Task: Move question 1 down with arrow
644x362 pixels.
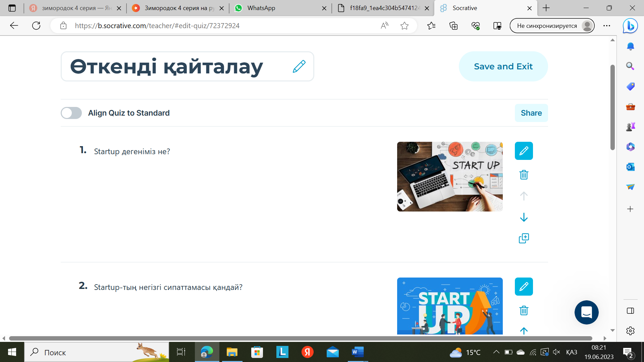Action: click(x=524, y=218)
